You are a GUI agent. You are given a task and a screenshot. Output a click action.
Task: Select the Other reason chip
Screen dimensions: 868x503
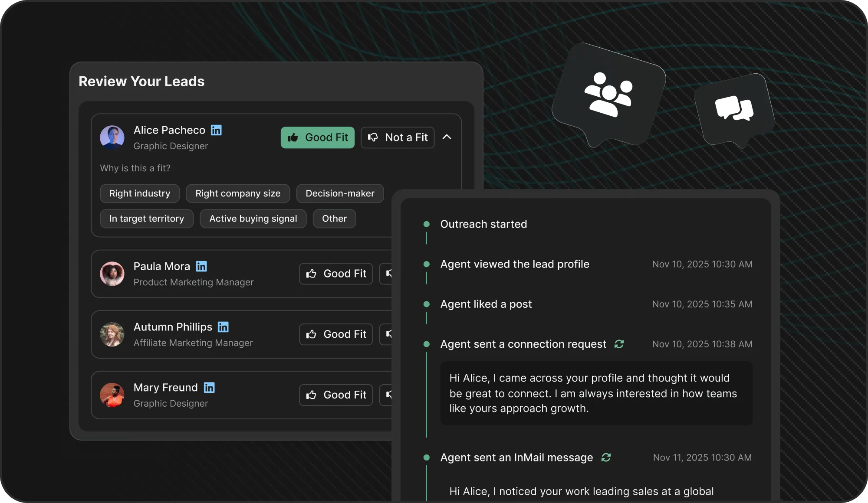[334, 219]
